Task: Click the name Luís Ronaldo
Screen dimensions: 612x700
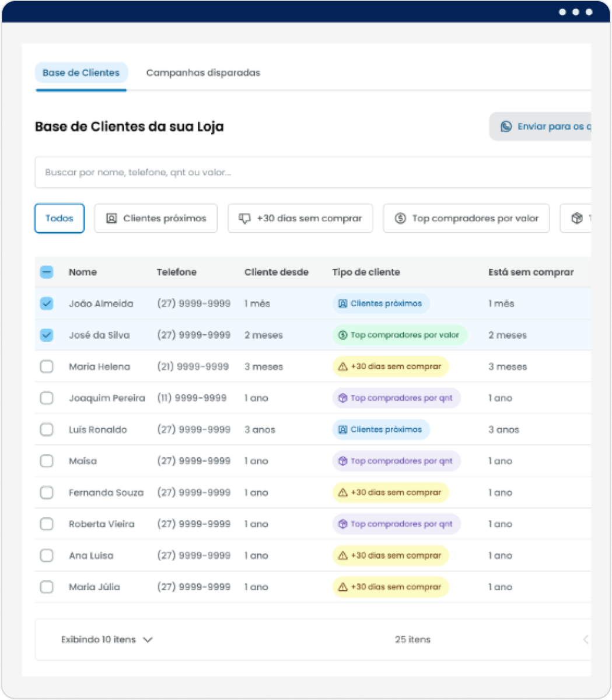Action: 98,429
